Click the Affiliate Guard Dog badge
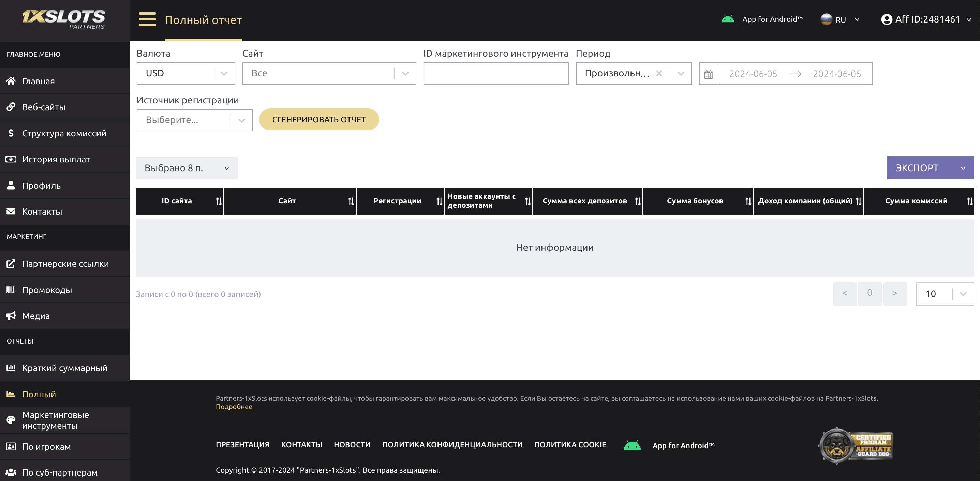The image size is (980, 481). click(855, 446)
